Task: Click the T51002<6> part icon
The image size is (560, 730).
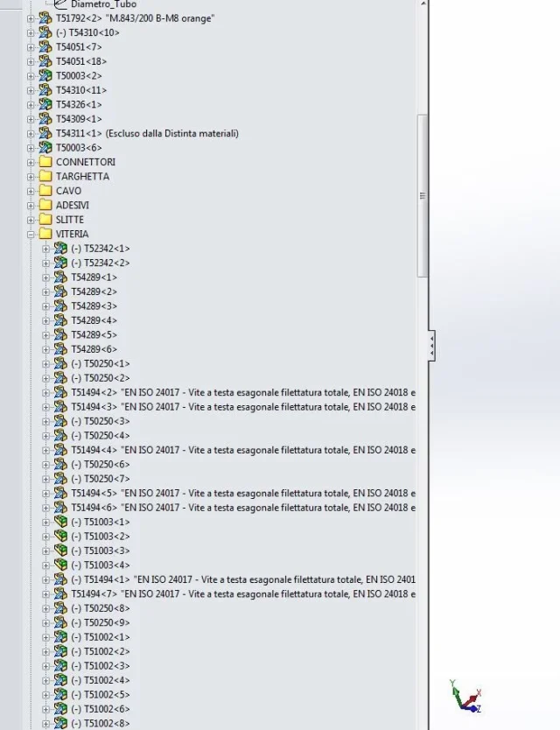Action: (60, 709)
